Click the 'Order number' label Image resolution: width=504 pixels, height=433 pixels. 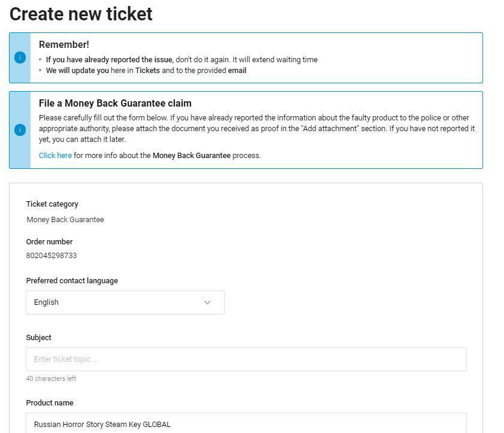click(x=49, y=241)
